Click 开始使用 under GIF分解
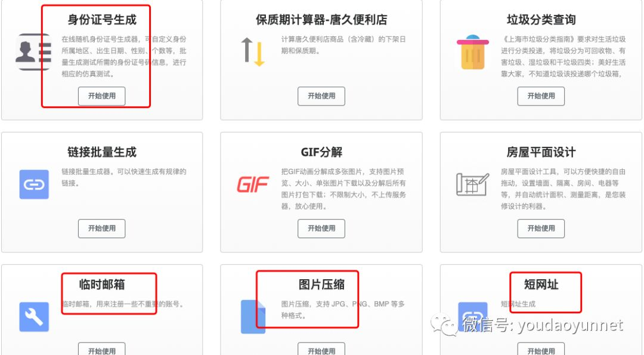The height and width of the screenshot is (355, 644). point(321,229)
